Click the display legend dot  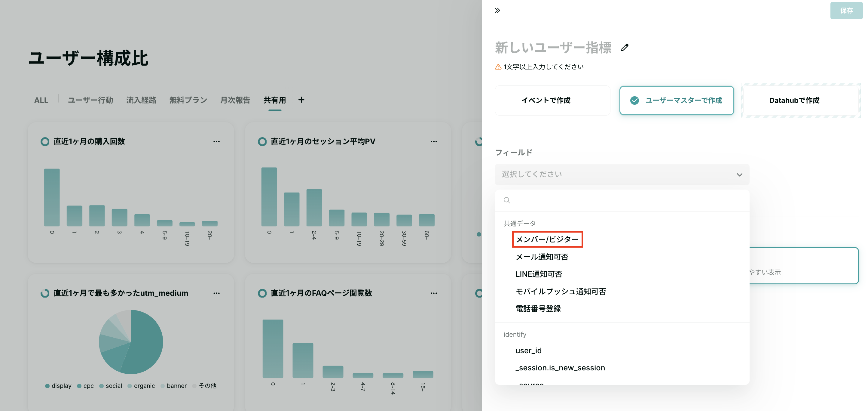click(47, 386)
